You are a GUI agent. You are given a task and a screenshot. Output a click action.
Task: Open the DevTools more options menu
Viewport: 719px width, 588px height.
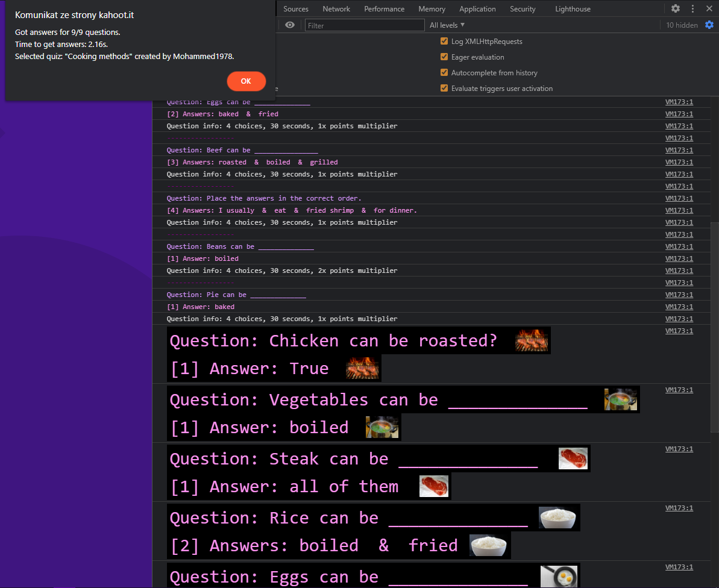point(693,8)
